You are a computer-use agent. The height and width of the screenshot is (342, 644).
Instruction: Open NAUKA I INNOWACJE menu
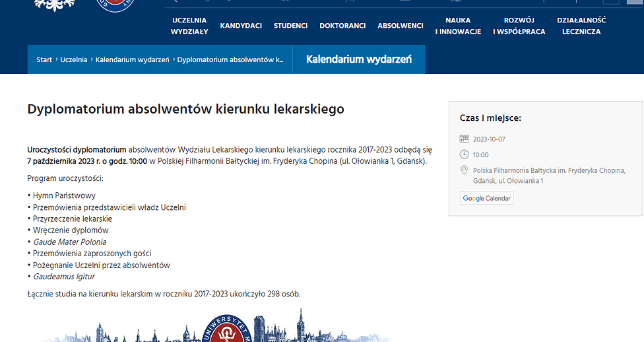(458, 26)
